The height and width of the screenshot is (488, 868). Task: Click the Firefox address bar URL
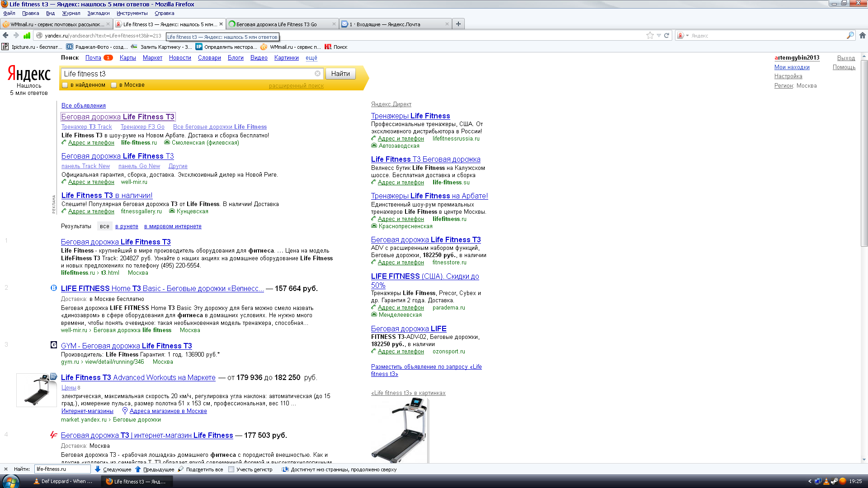[x=103, y=35]
